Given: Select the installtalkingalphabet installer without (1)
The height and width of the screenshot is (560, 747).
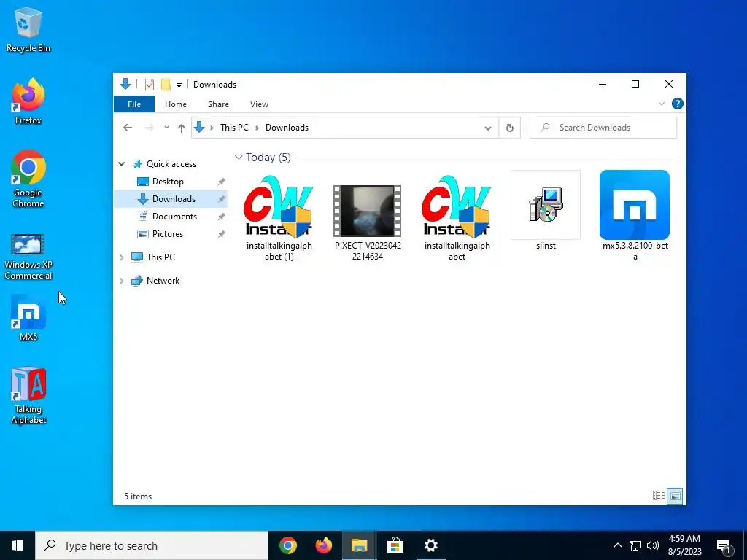Looking at the screenshot, I should click(x=457, y=217).
